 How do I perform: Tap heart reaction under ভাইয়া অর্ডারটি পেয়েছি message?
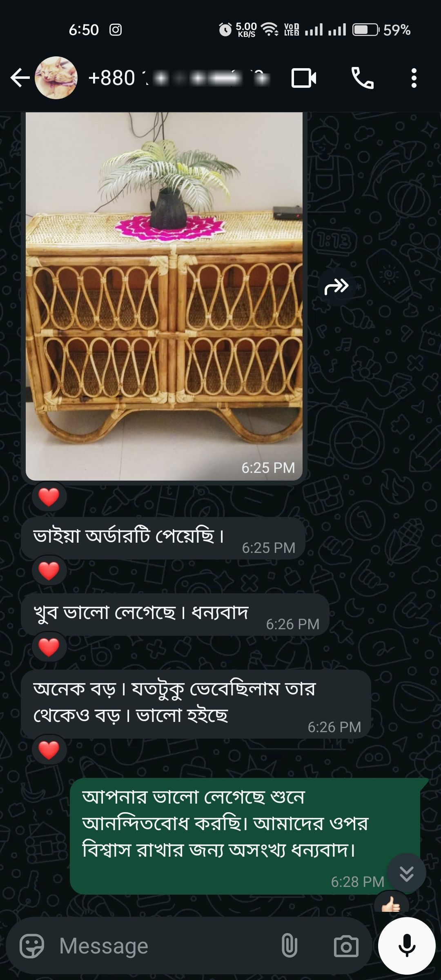(49, 570)
